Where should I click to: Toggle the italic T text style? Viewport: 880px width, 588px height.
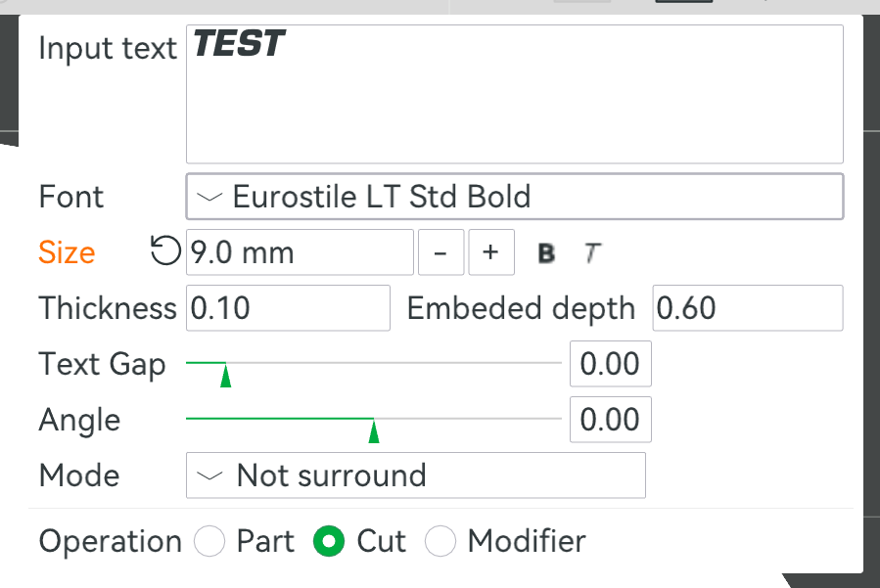click(x=592, y=253)
